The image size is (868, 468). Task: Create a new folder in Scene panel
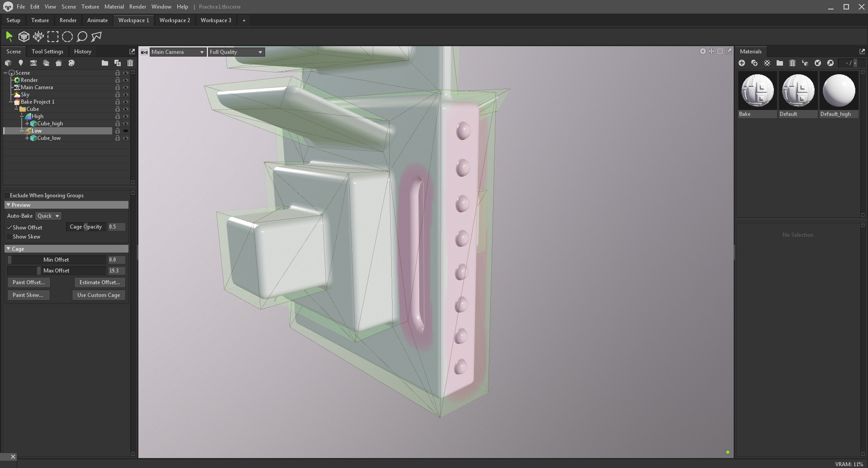[105, 63]
